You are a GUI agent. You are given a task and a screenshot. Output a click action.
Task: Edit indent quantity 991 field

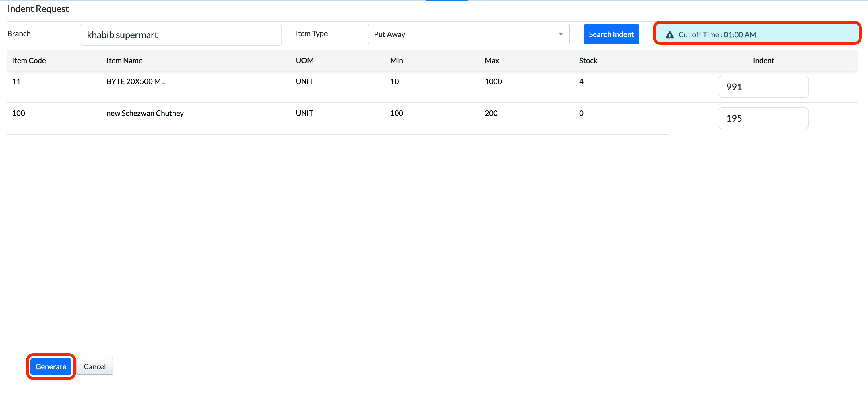click(763, 87)
